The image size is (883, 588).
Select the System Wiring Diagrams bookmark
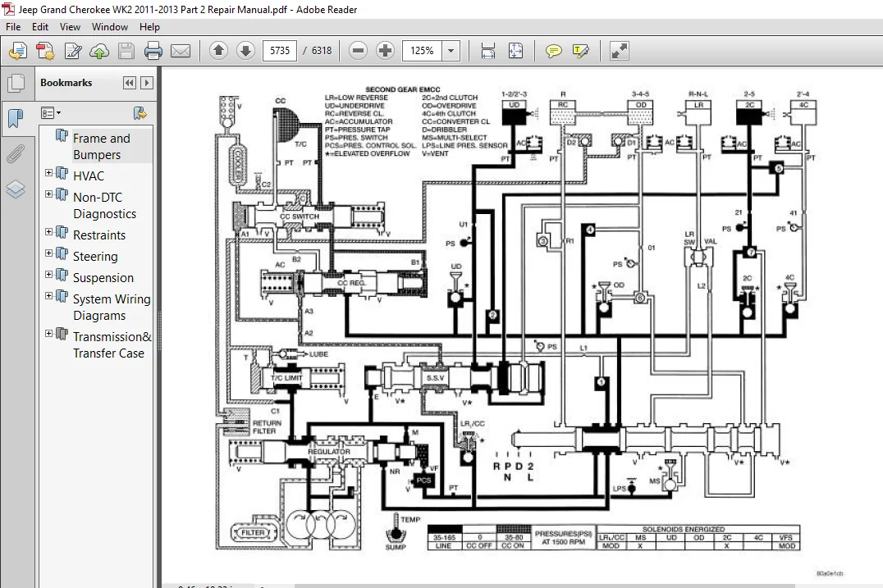point(112,308)
